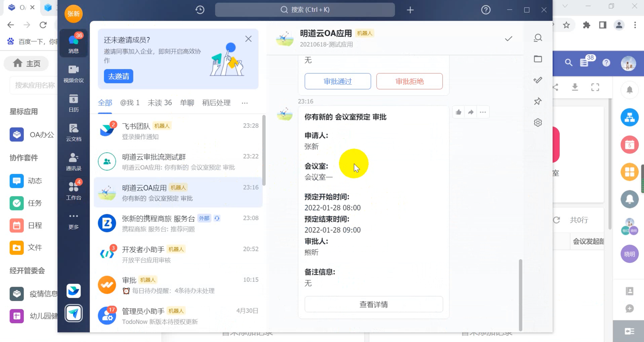
Task: Open 动态 in the browser sidebar
Action: point(26,181)
